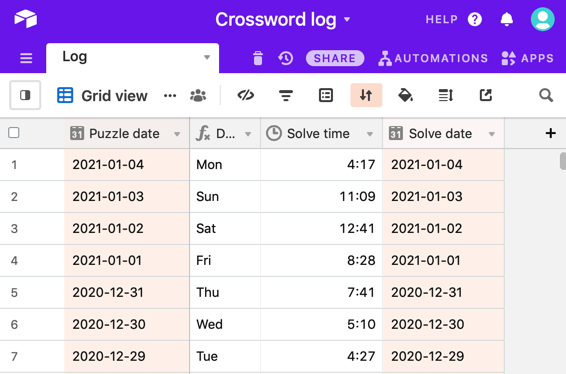Open the trash bin icon
Viewport: 566px width, 374px height.
coord(258,58)
